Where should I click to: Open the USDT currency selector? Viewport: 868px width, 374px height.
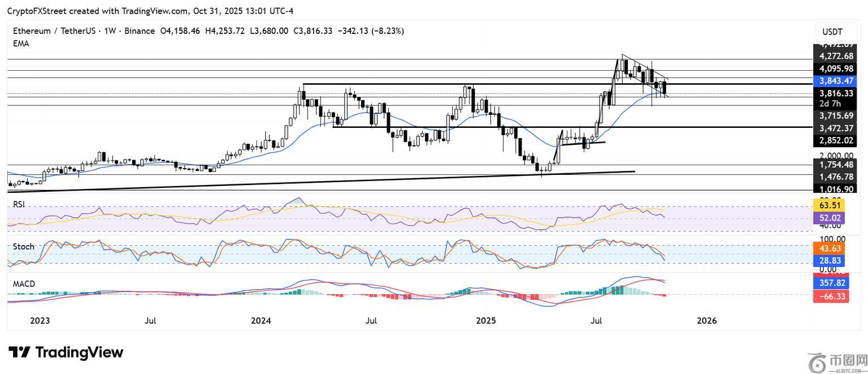click(832, 32)
